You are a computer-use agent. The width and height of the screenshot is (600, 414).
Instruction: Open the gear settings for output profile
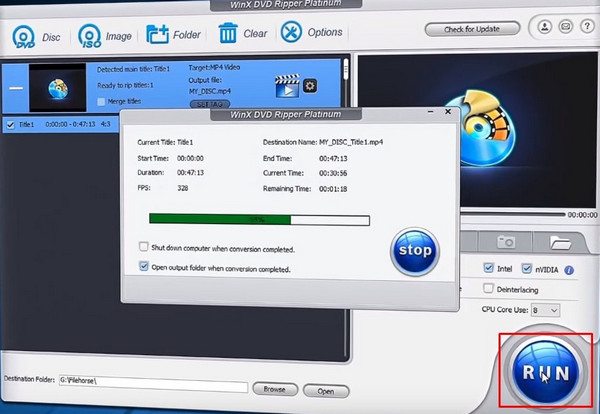pyautogui.click(x=310, y=86)
